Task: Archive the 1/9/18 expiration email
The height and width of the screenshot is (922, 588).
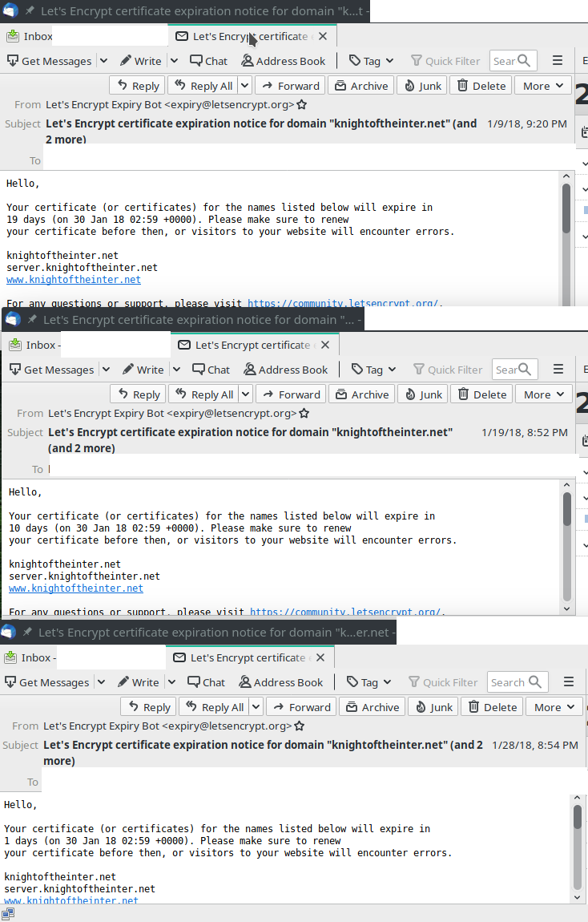Action: pos(361,86)
